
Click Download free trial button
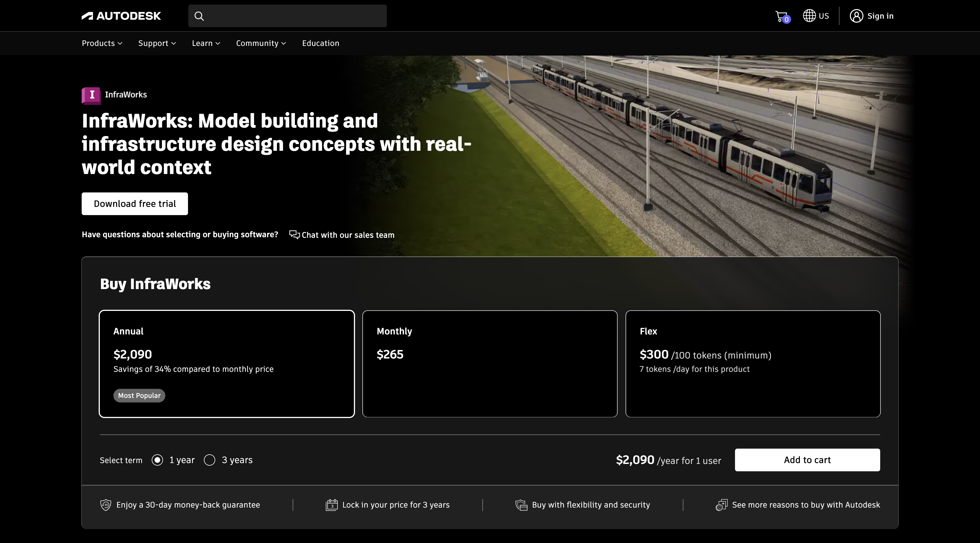pyautogui.click(x=135, y=204)
